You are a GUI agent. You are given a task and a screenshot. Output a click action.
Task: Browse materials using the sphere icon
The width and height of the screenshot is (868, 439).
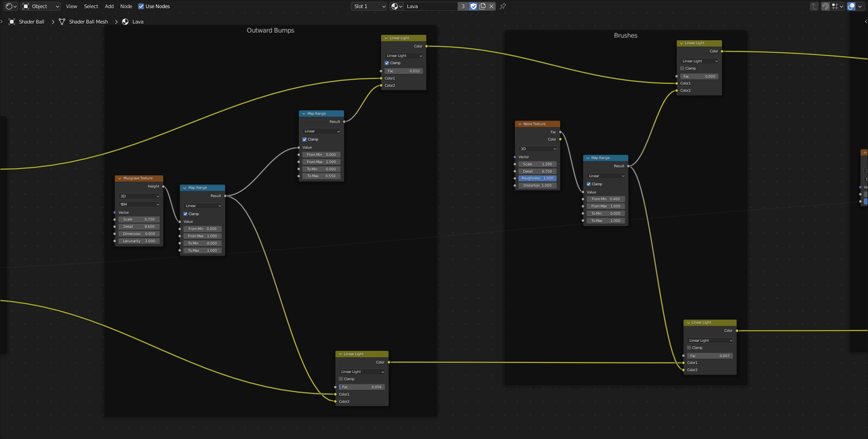point(396,6)
